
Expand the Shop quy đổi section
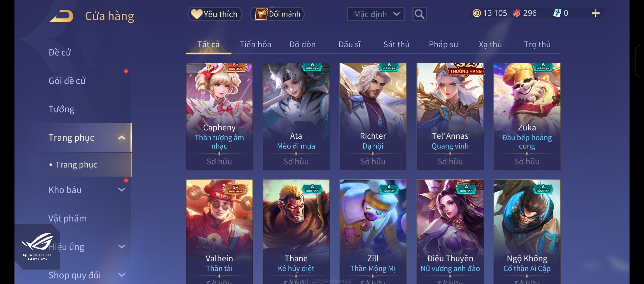click(122, 275)
